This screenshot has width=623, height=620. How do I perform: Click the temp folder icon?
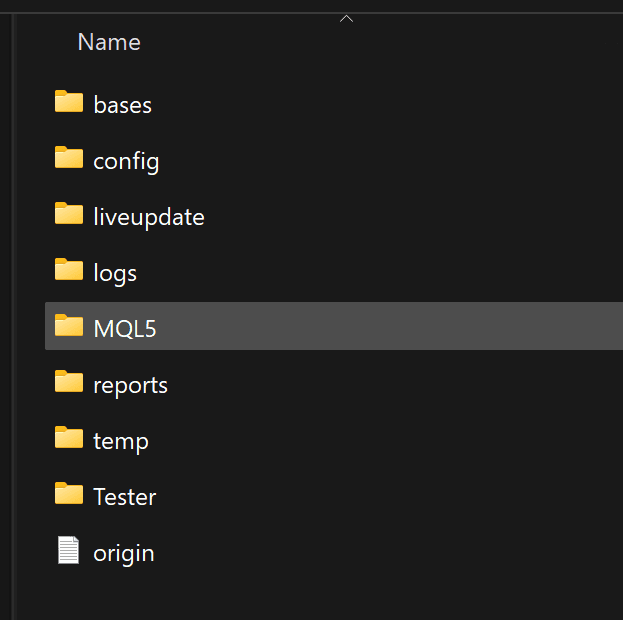click(69, 438)
